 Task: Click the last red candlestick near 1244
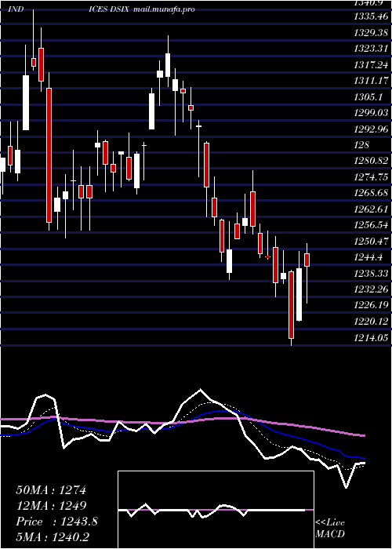tap(307, 260)
